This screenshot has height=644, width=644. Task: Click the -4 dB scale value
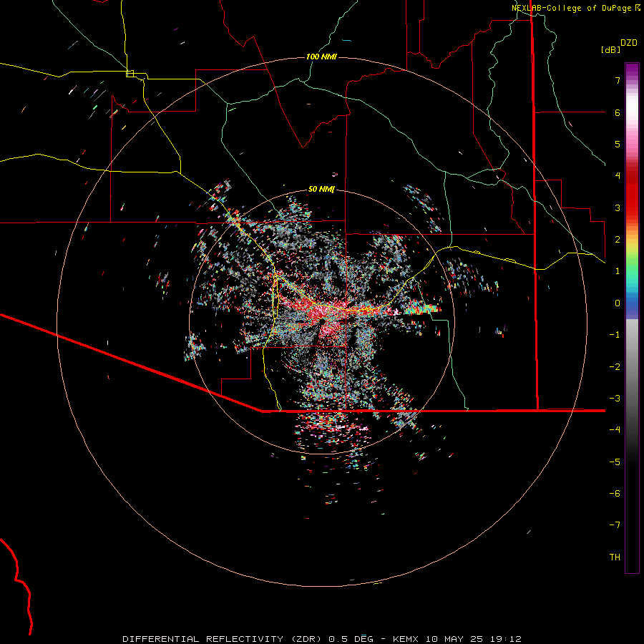tap(615, 429)
